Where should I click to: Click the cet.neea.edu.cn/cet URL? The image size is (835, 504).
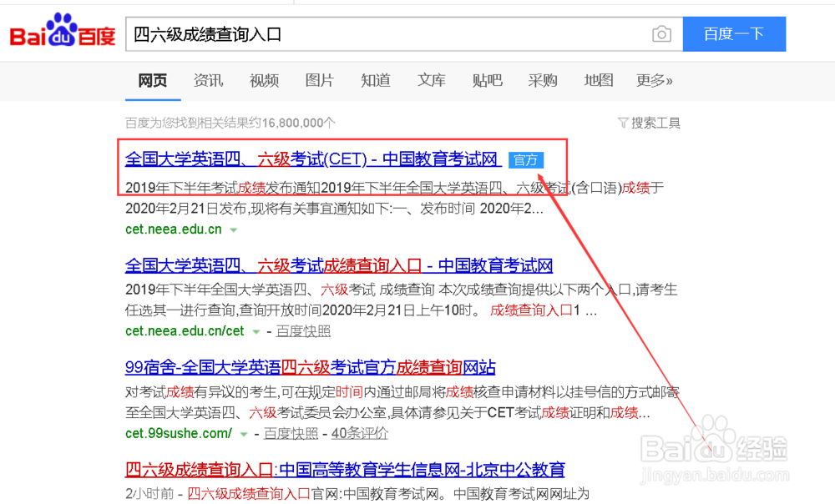[185, 331]
